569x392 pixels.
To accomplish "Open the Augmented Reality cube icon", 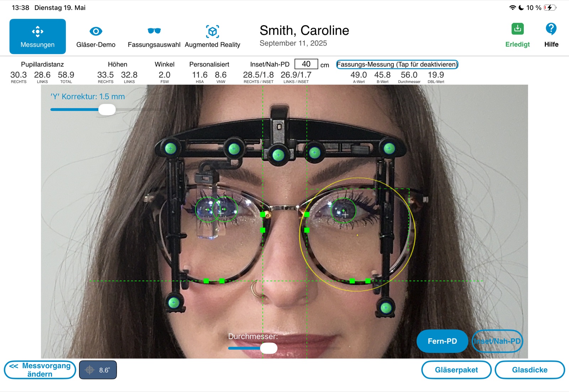I will tap(212, 32).
